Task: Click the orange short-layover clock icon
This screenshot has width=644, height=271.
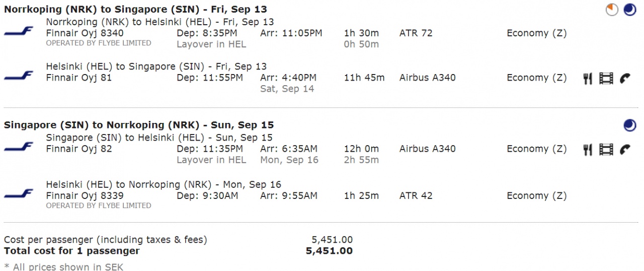Action: coord(612,10)
